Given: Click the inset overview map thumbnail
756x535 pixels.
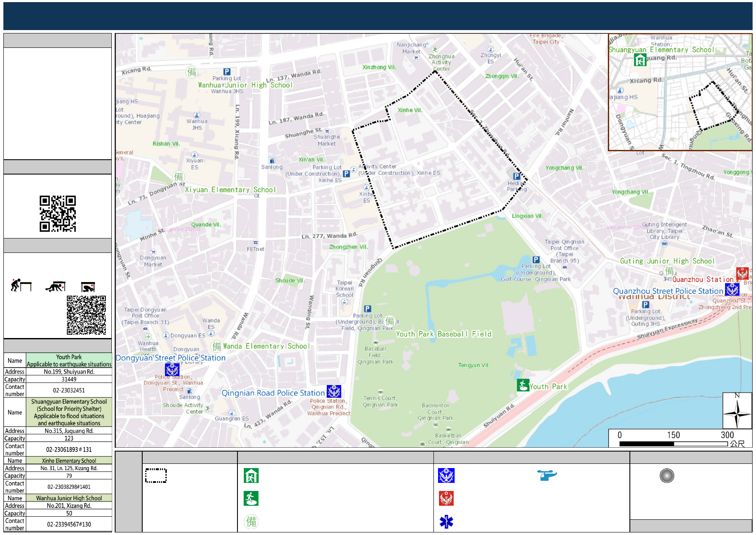Looking at the screenshot, I should (x=680, y=92).
